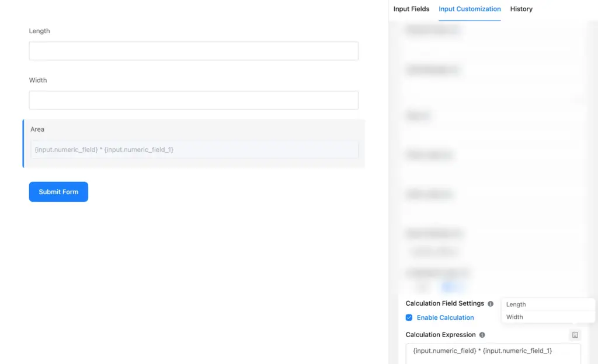The height and width of the screenshot is (364, 598).
Task: Expand the field suggestion popup list
Action: (548, 310)
